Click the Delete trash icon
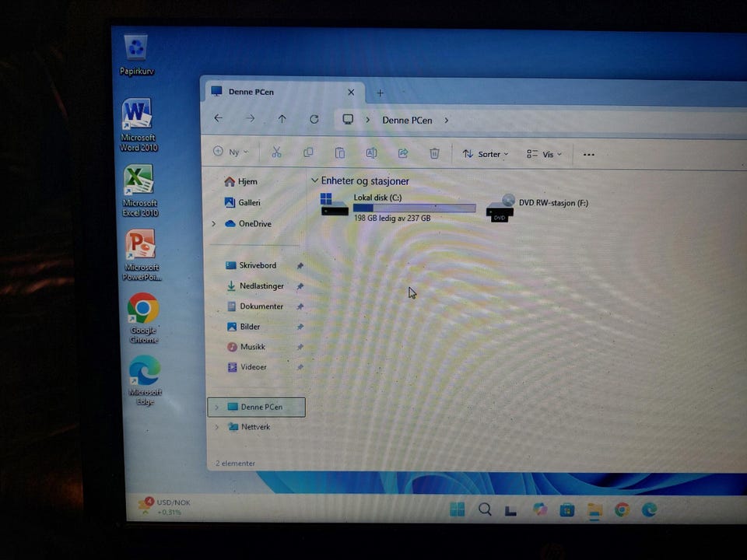This screenshot has height=560, width=747. 434,153
